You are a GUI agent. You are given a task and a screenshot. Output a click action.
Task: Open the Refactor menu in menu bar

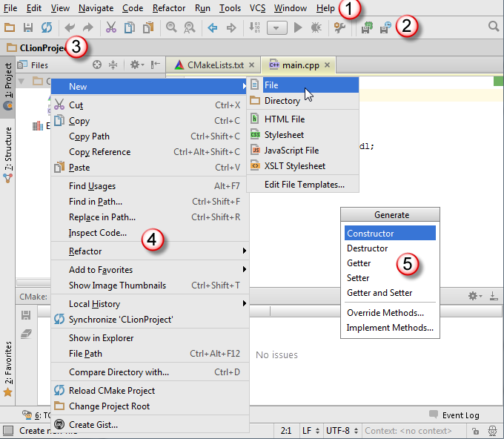point(169,8)
